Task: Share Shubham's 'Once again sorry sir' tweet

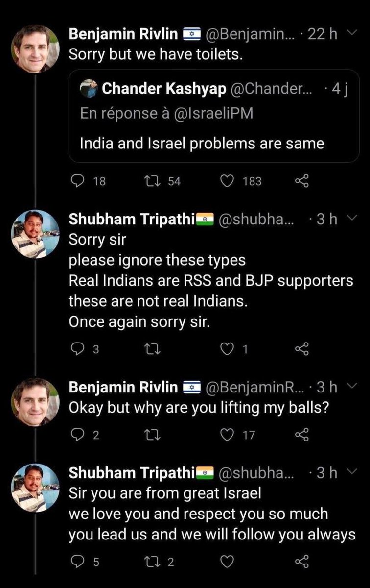Action: pyautogui.click(x=302, y=349)
